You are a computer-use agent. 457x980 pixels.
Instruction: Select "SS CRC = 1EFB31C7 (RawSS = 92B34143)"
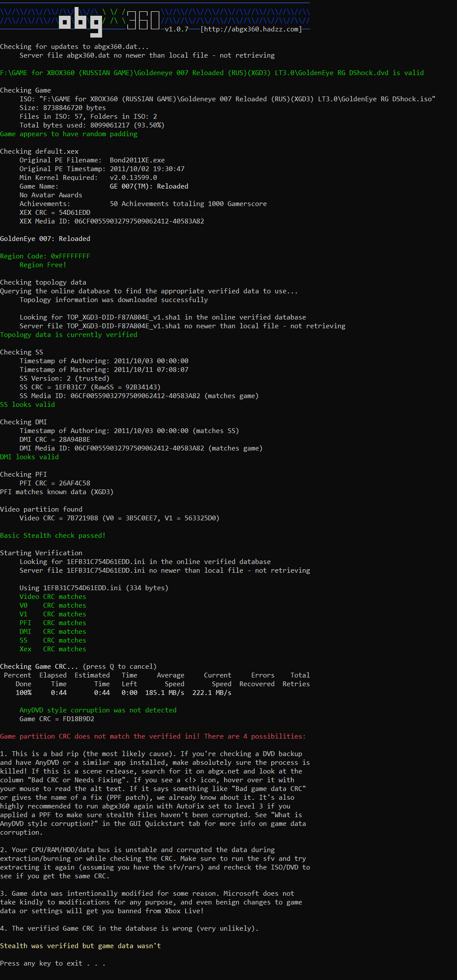pyautogui.click(x=90, y=387)
